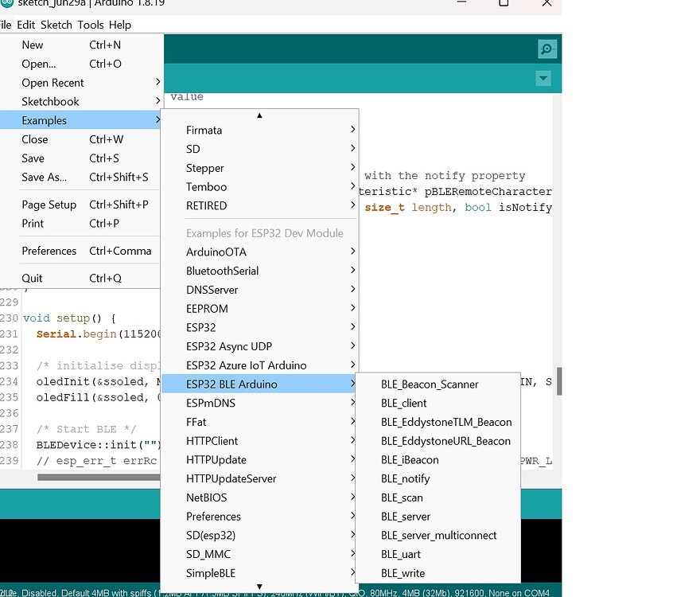
Task: Open the HTTPUpdate examples submenu
Action: coord(259,460)
